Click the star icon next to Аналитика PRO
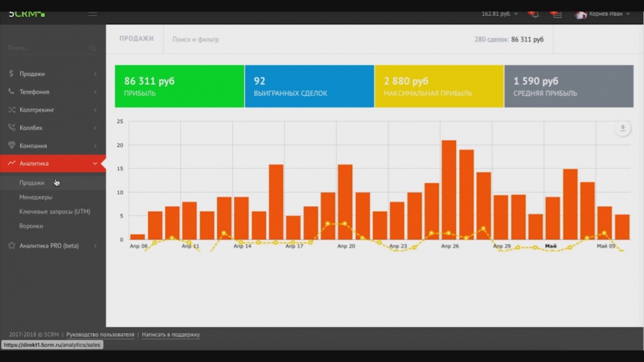Viewport: 644px width, 362px height. (x=11, y=245)
